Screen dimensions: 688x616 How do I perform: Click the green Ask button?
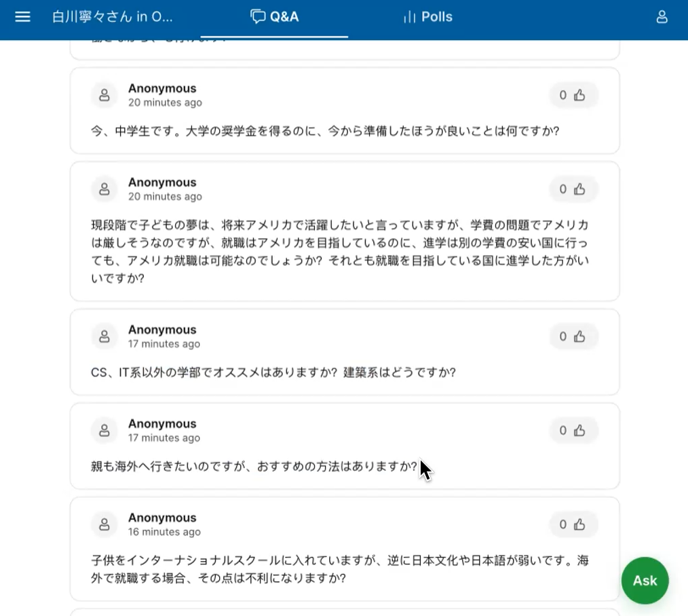[x=645, y=581]
